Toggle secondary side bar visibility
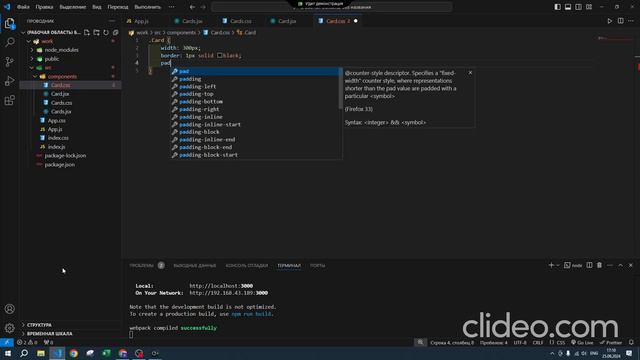640x360 pixels. [578, 7]
